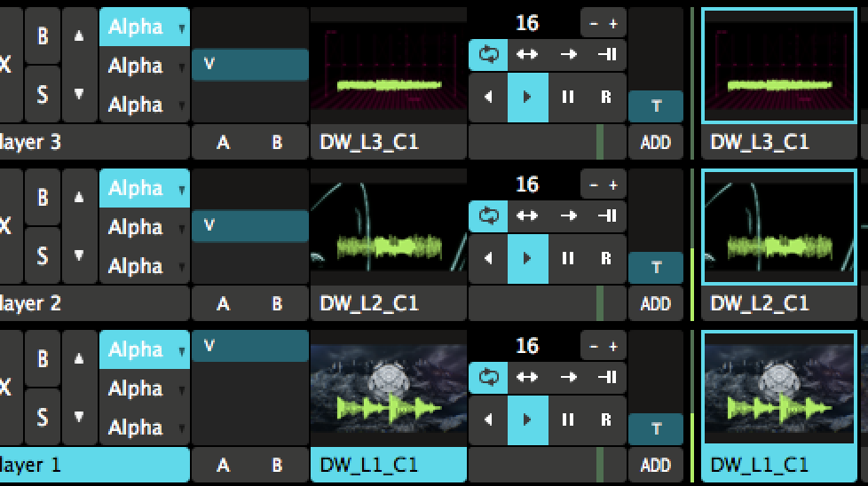The height and width of the screenshot is (486, 868).
Task: Play Layer 2 clip backward
Action: 488,259
